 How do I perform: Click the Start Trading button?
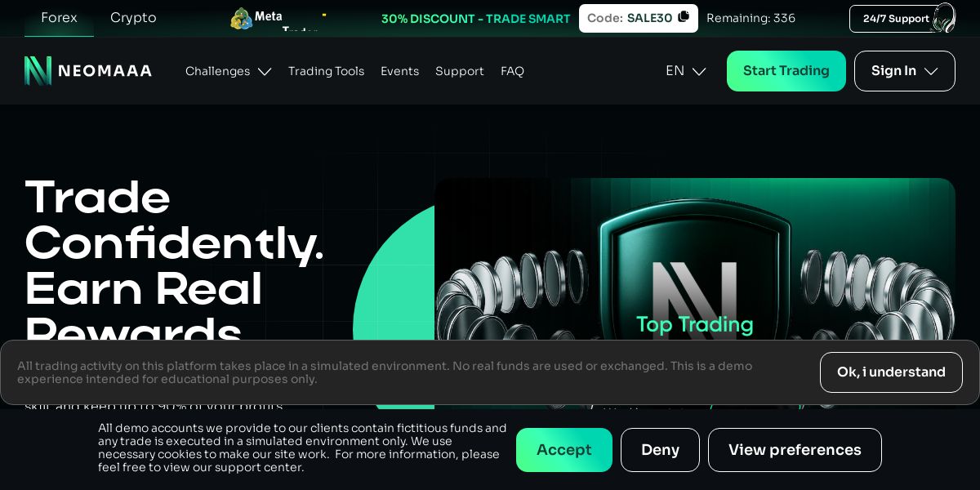click(786, 71)
